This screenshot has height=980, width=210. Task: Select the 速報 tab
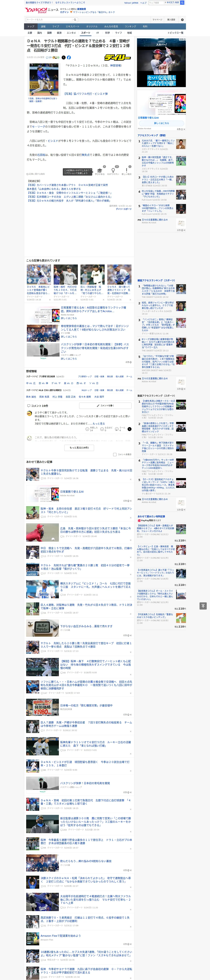tap(43, 27)
